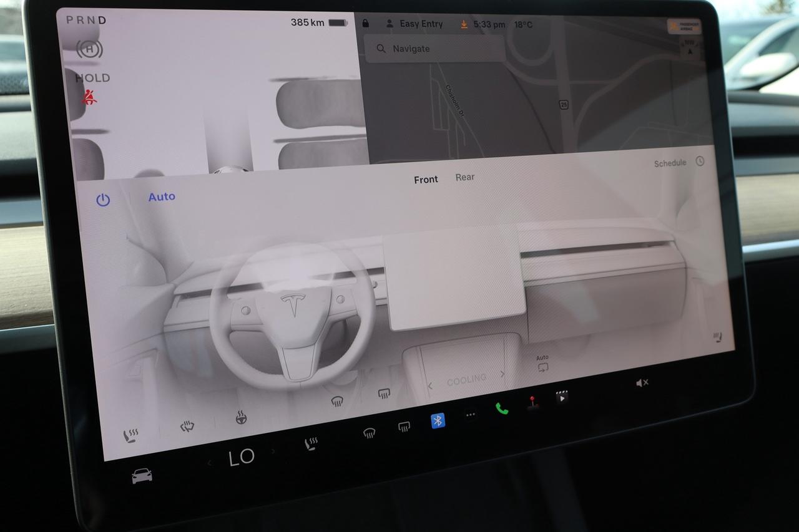Tap the red seatbelt warning icon
The height and width of the screenshot is (532, 799).
89,97
